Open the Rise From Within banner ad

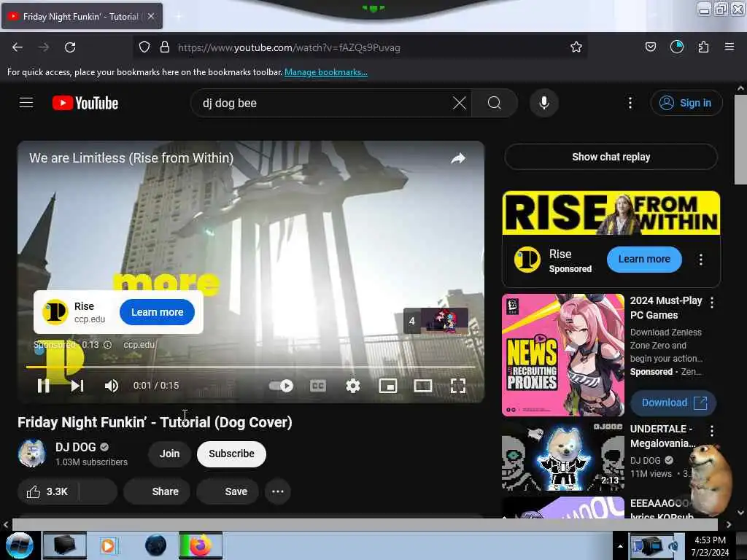click(x=611, y=214)
